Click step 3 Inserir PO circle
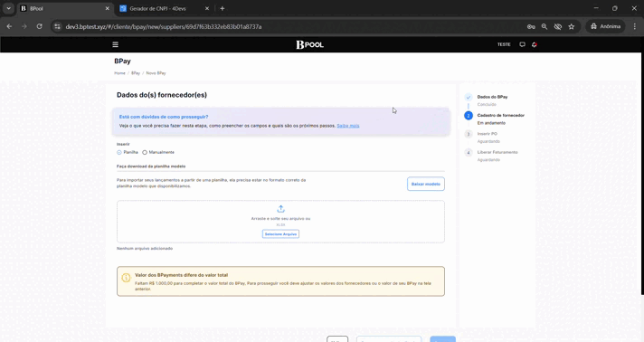Image resolution: width=644 pixels, height=342 pixels. click(x=469, y=134)
